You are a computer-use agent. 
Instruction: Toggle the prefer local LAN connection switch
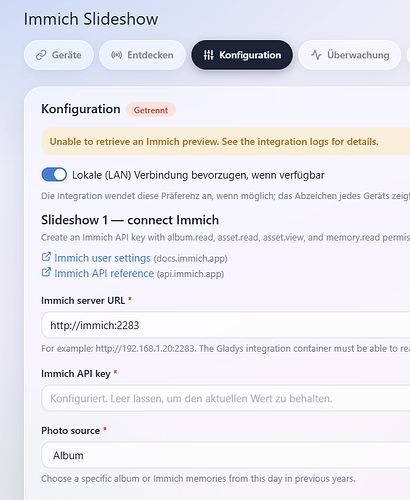[54, 175]
